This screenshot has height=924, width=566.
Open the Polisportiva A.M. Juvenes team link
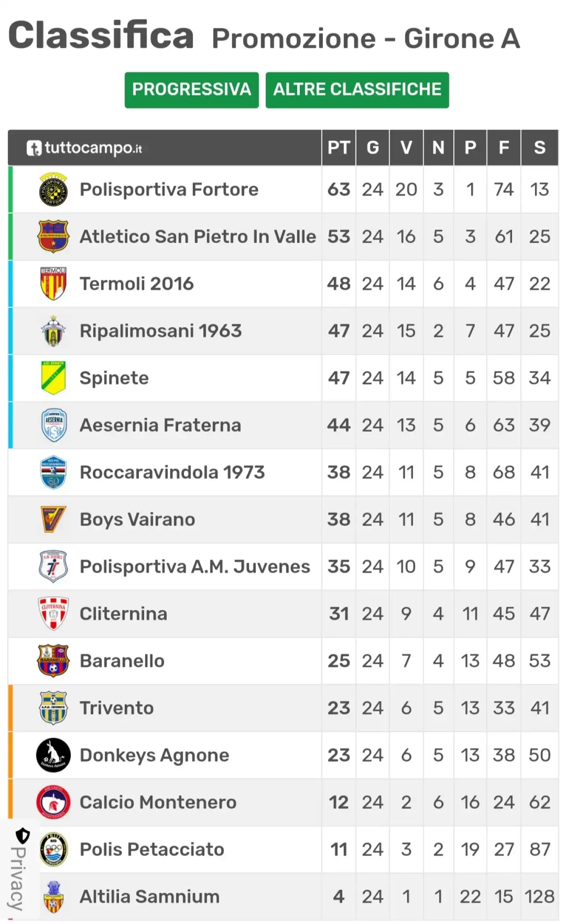[x=195, y=567]
